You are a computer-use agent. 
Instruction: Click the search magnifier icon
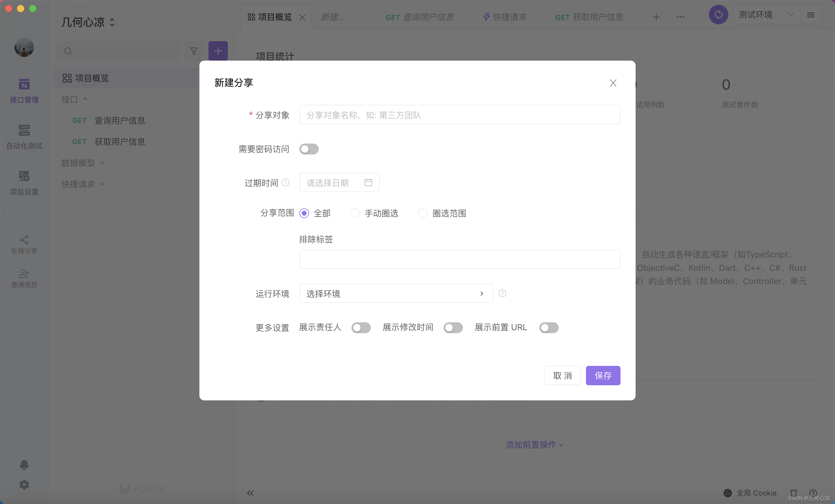pos(68,51)
